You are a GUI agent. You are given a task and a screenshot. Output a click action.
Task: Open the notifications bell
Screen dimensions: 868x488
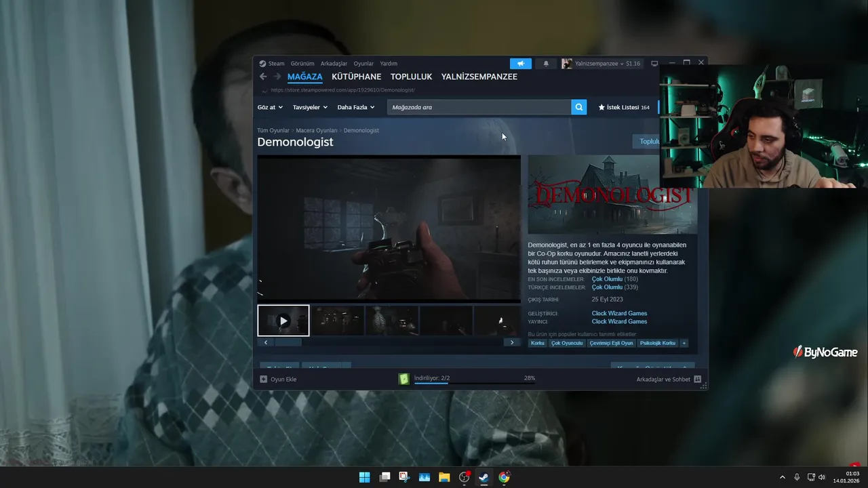click(546, 64)
